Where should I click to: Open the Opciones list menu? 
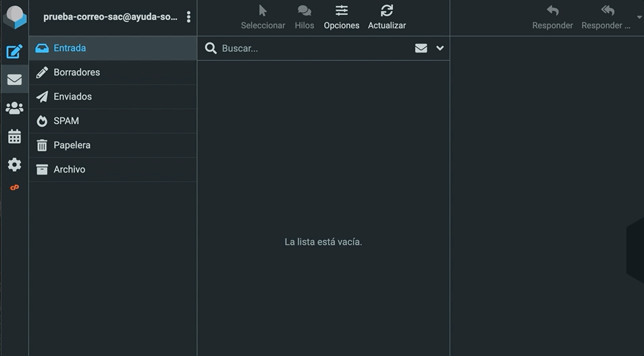(342, 18)
